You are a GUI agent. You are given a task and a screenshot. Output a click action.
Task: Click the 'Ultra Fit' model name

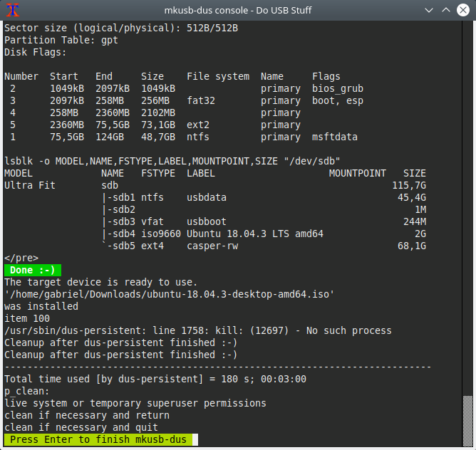30,185
